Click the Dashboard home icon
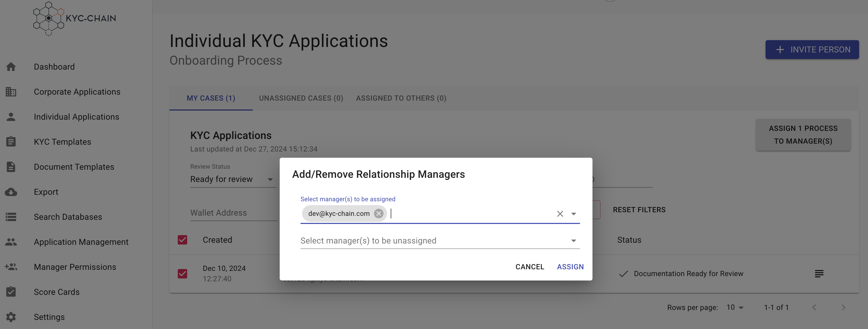Image resolution: width=868 pixels, height=329 pixels. 11,67
